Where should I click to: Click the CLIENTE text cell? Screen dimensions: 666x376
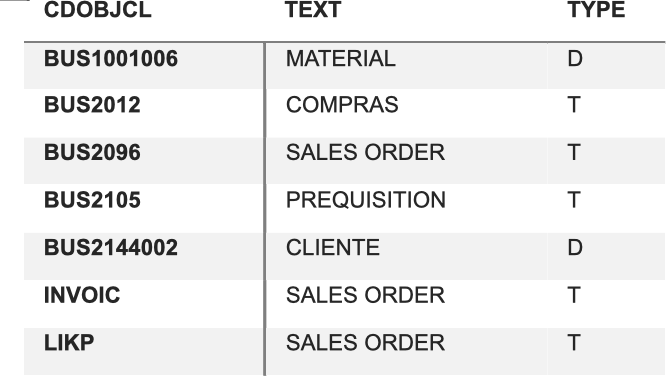click(x=333, y=248)
